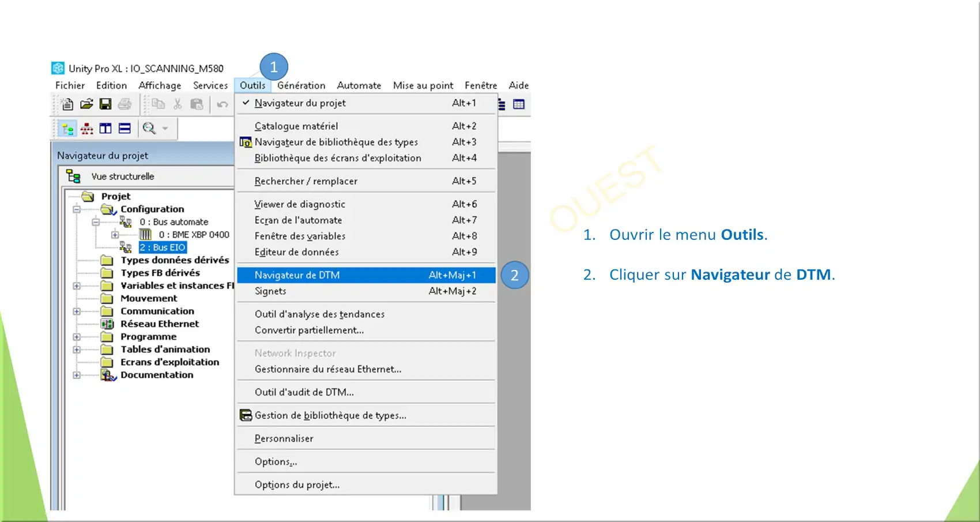Click the Cut scissors icon
This screenshot has width=980, height=522.
(x=178, y=104)
